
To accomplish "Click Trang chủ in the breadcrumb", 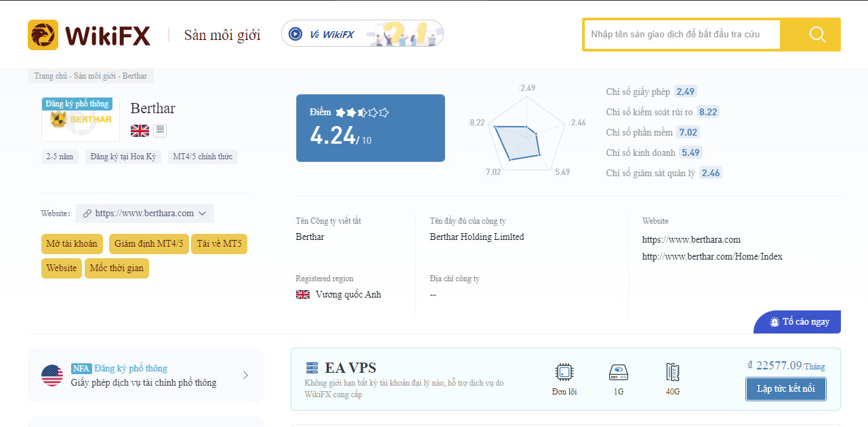I will (50, 76).
